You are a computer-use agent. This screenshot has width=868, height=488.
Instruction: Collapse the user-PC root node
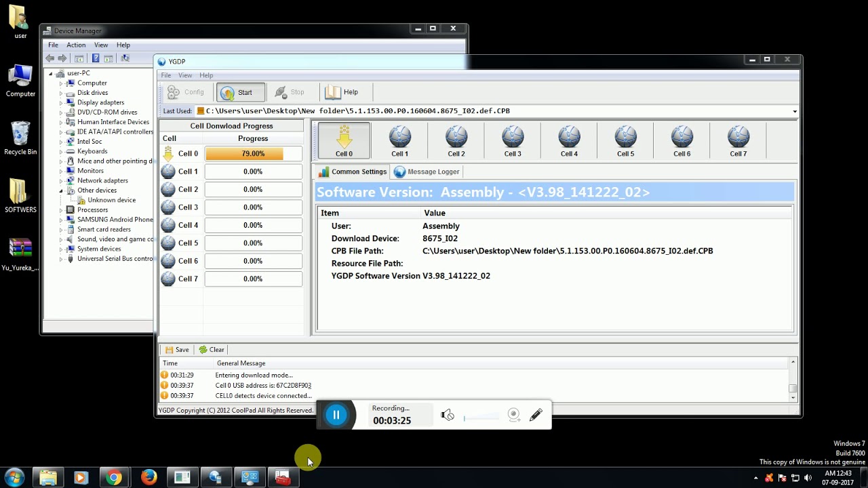[x=51, y=73]
